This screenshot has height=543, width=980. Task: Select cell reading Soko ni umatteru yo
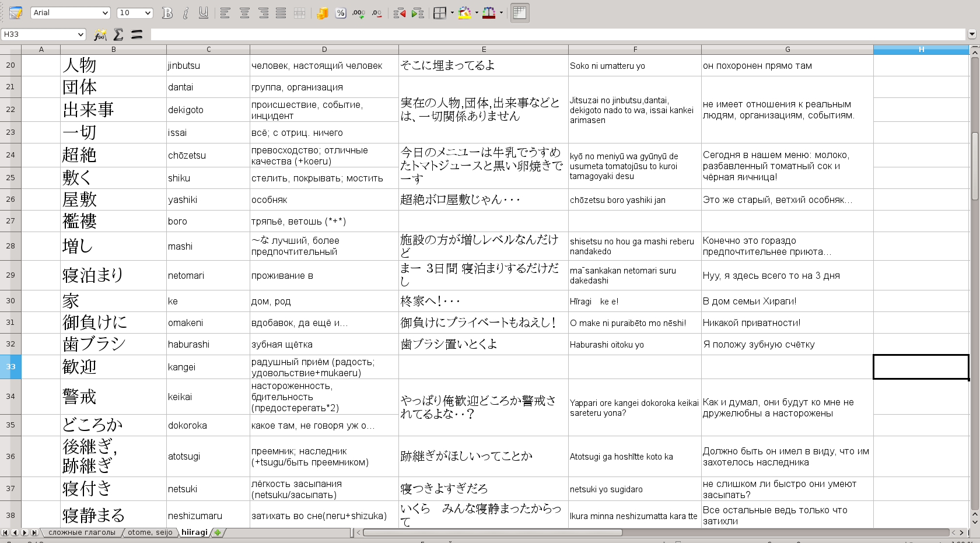[635, 65]
